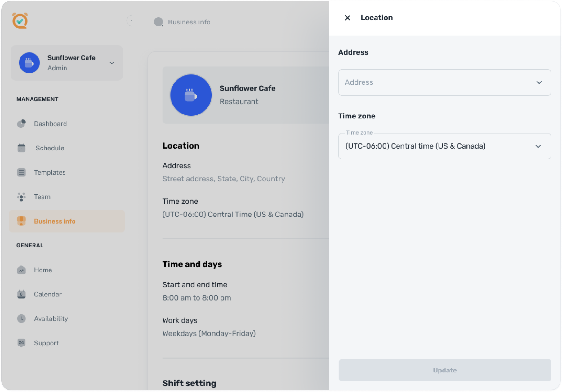Click the collapse arrow near Business info header
The height and width of the screenshot is (392, 562).
pos(132,20)
